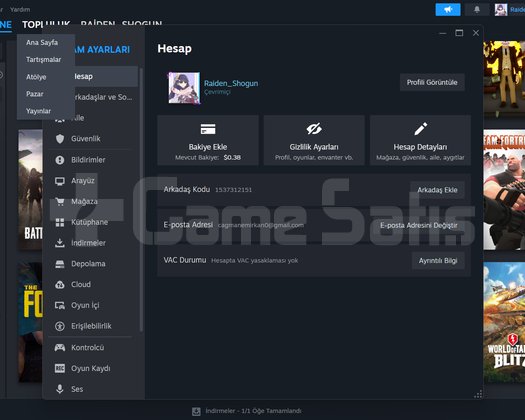Image resolution: width=525 pixels, height=420 pixels.
Task: Select the Arayüz monitor icon
Action: point(60,181)
